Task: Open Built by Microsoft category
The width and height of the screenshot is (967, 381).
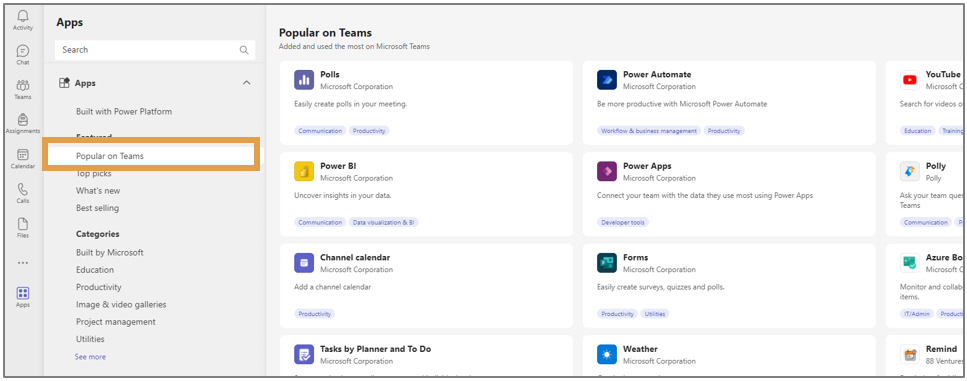Action: 110,252
